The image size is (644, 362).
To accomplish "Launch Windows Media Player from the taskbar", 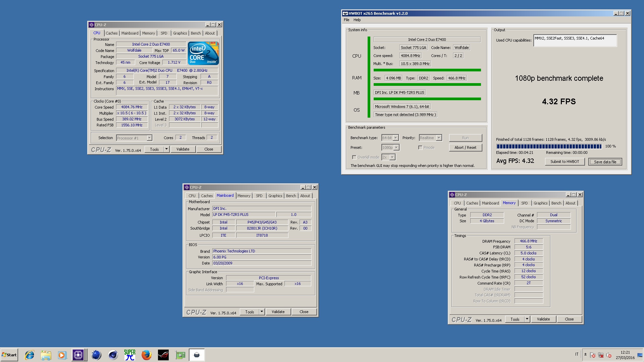I will pyautogui.click(x=62, y=355).
